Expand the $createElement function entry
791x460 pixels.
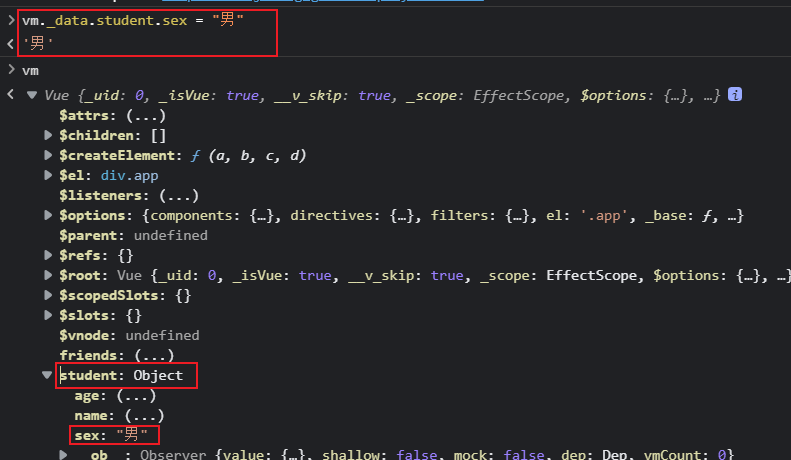(49, 155)
